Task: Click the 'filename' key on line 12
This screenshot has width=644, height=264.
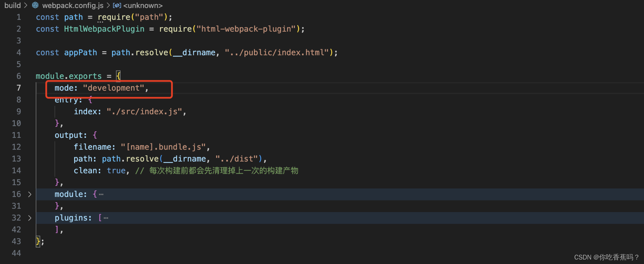Action: point(92,147)
